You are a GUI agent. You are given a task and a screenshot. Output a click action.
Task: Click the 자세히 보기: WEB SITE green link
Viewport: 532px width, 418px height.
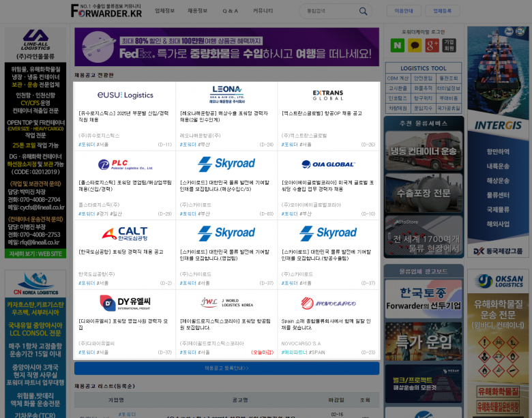(x=35, y=254)
